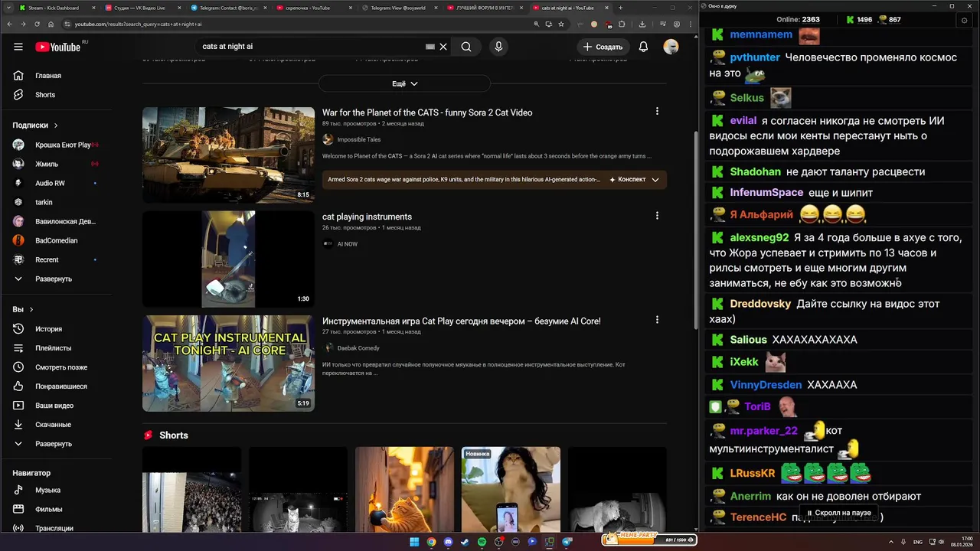Open Recrent channel subscription
The image size is (980, 551).
click(56, 259)
